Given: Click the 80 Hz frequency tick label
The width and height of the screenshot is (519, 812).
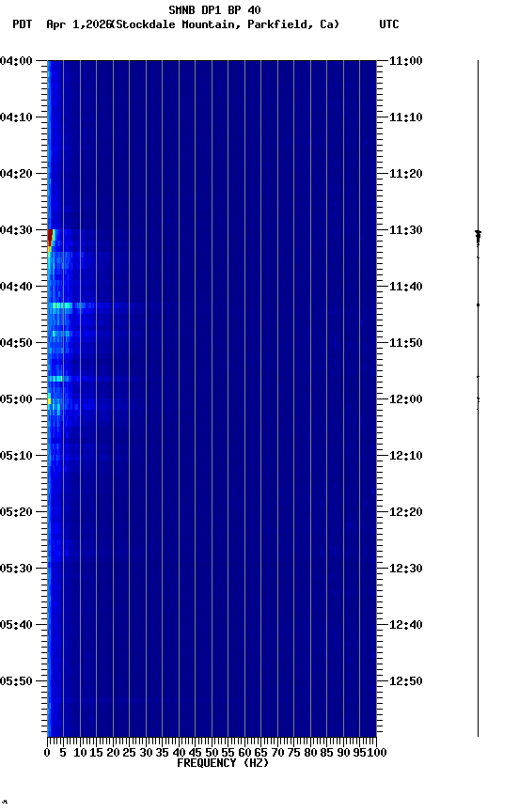Looking at the screenshot, I should pyautogui.click(x=310, y=753).
